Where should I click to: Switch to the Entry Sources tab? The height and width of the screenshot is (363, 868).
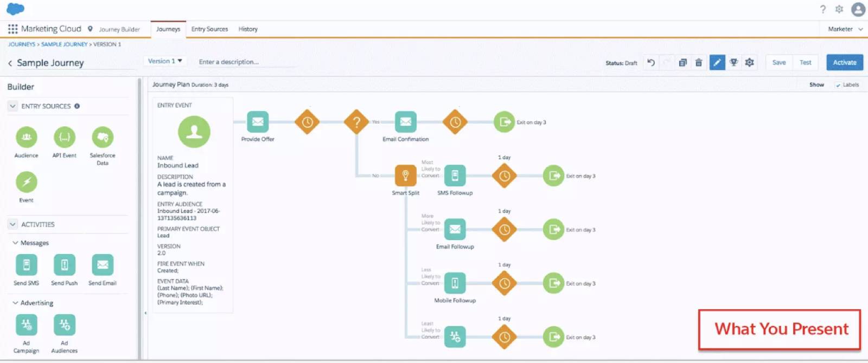pyautogui.click(x=209, y=29)
